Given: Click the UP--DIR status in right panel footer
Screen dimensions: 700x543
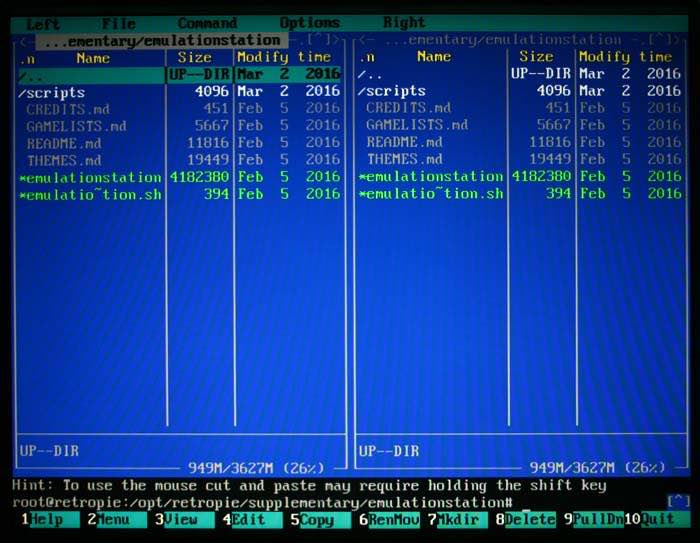Looking at the screenshot, I should point(389,451).
